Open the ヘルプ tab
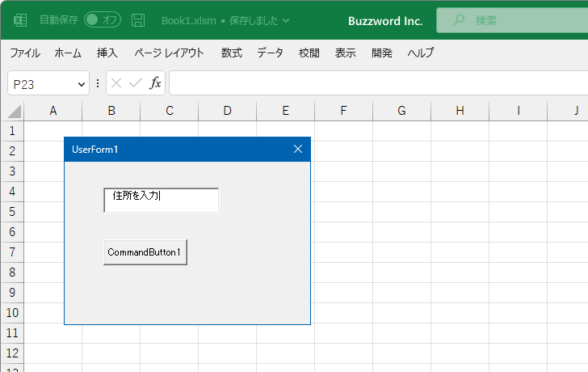The image size is (588, 372). click(421, 53)
